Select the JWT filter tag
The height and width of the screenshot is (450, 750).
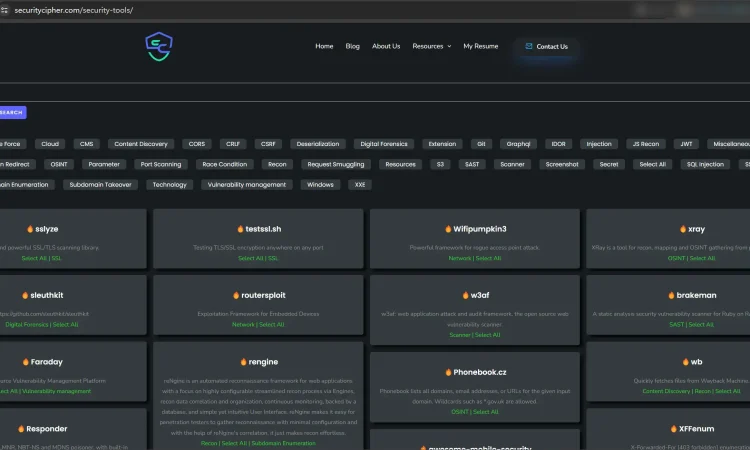click(x=686, y=144)
